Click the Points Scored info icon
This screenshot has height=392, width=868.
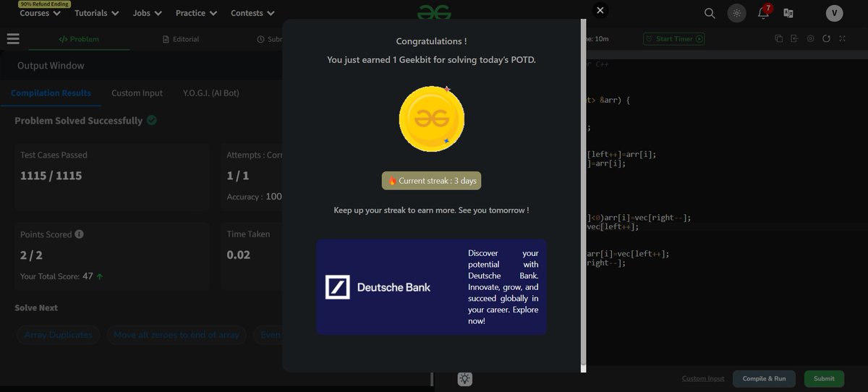click(79, 234)
